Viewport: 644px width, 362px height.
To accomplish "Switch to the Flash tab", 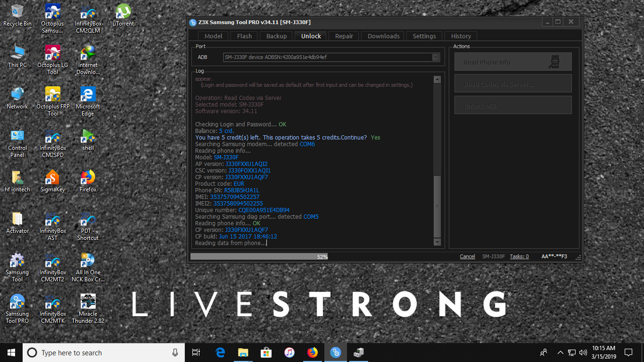I will pyautogui.click(x=244, y=36).
